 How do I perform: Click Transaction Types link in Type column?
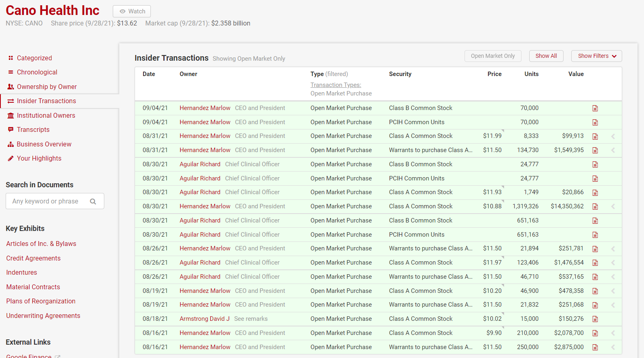tap(336, 85)
